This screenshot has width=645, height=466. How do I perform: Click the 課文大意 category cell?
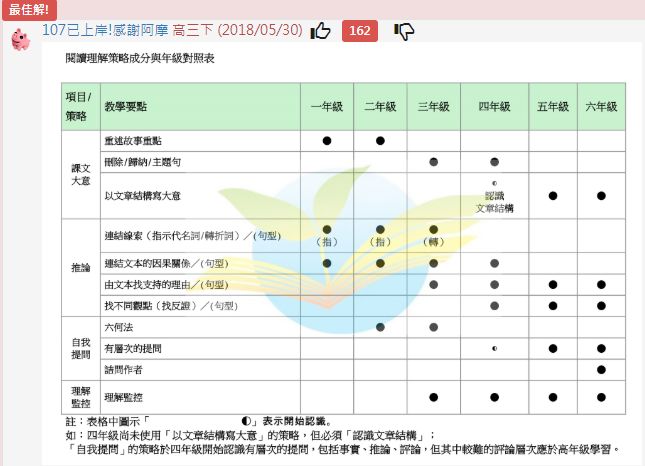click(81, 174)
